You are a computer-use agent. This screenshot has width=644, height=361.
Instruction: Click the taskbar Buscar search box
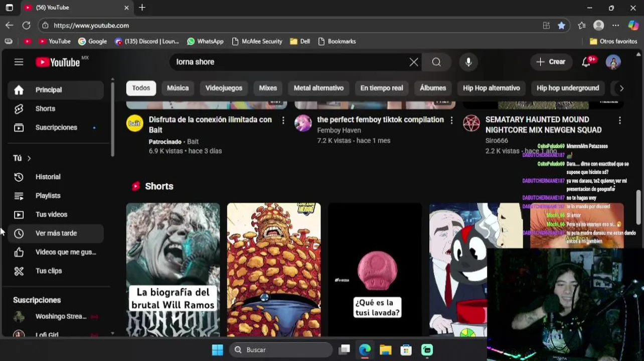point(281,349)
